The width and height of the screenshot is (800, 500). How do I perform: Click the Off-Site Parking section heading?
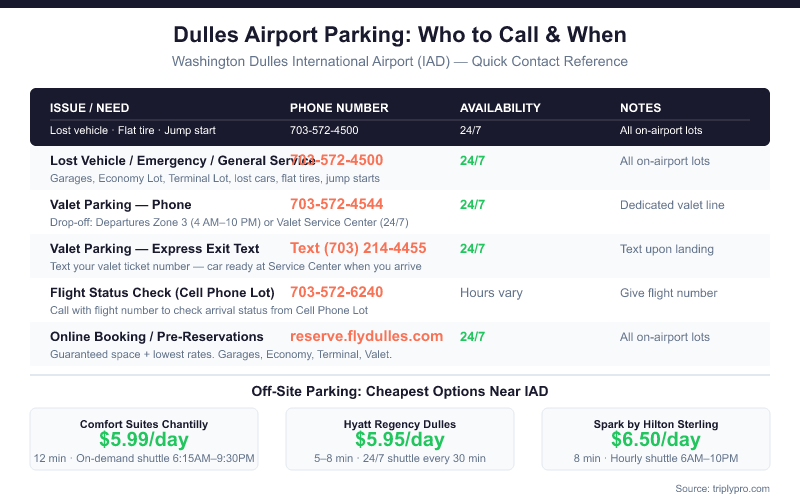point(400,391)
